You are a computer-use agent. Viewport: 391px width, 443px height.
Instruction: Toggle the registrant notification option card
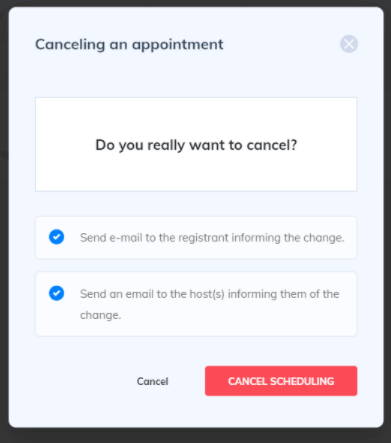pyautogui.click(x=196, y=238)
